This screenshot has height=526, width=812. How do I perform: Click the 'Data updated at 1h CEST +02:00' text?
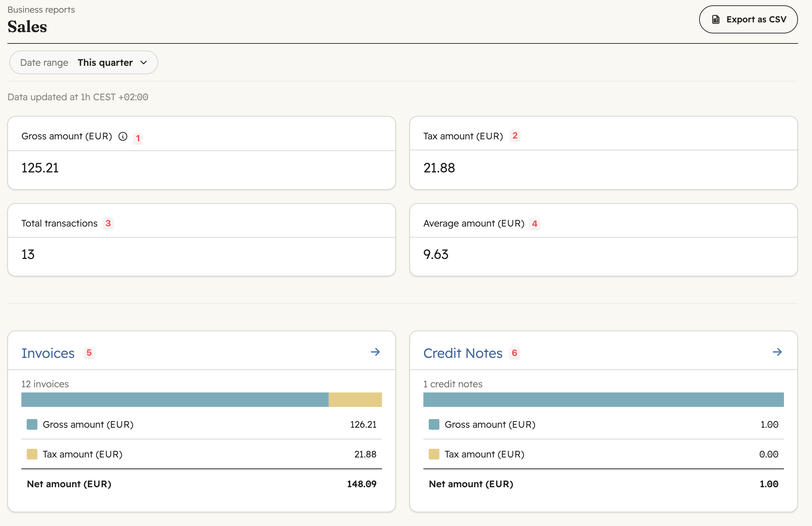tap(78, 97)
